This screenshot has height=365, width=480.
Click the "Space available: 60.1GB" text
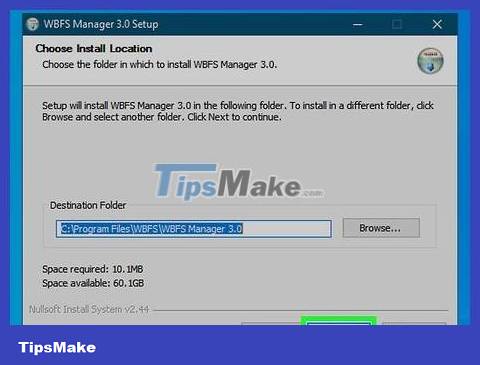click(93, 283)
